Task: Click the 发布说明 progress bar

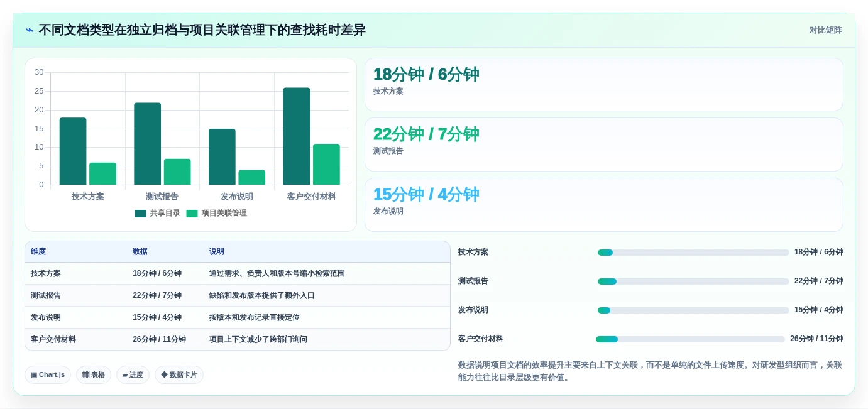Action: 693,310
